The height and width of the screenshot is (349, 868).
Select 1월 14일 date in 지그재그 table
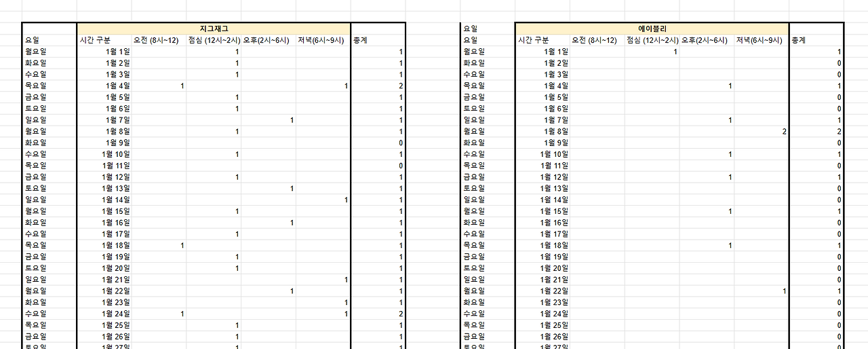(116, 200)
